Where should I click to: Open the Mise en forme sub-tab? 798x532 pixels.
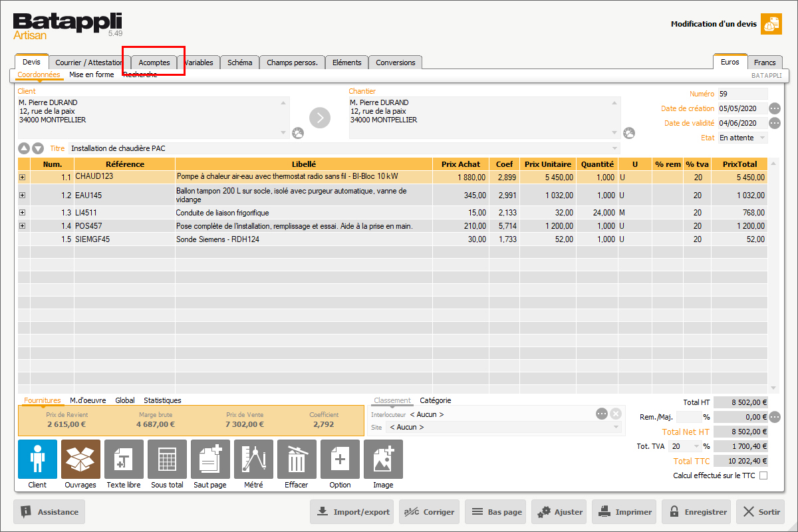coord(92,75)
